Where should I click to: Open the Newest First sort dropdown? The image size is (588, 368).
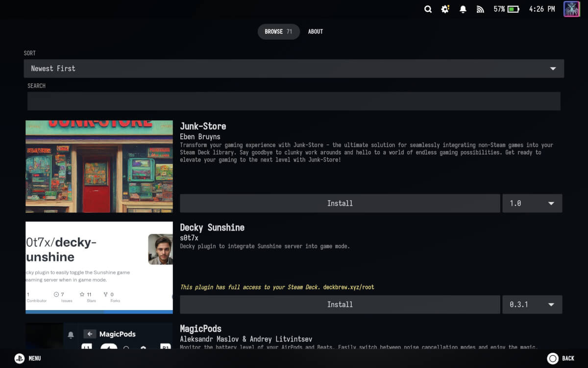point(294,69)
